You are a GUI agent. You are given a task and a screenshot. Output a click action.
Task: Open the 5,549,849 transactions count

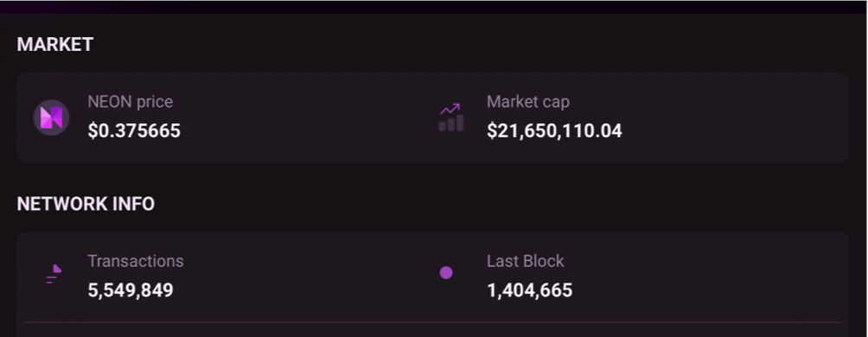click(x=131, y=290)
